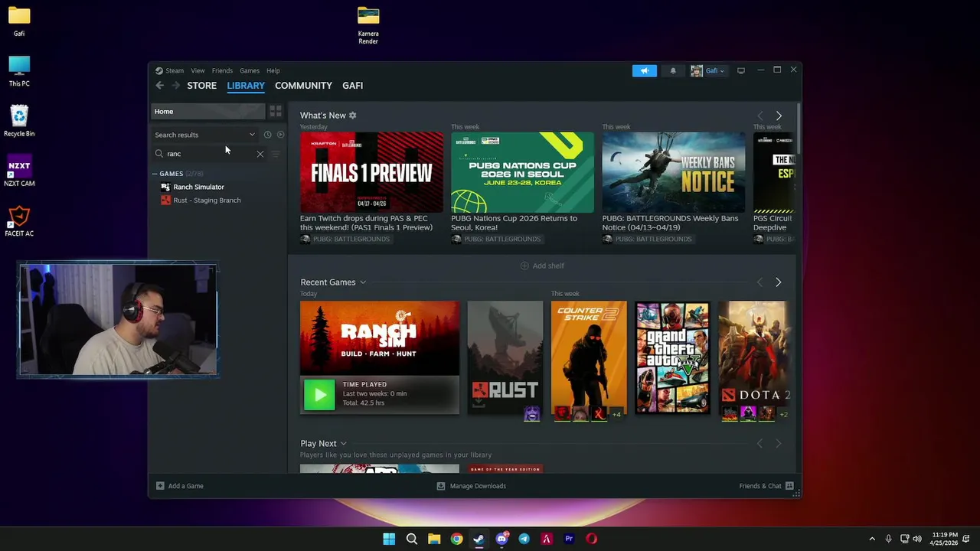
Task: Click the Ranch Simulator game icon in list
Action: coord(165,187)
